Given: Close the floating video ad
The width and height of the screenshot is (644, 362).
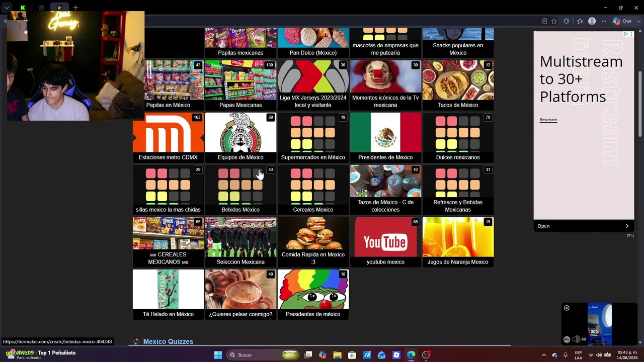Looking at the screenshot, I should pos(567,308).
